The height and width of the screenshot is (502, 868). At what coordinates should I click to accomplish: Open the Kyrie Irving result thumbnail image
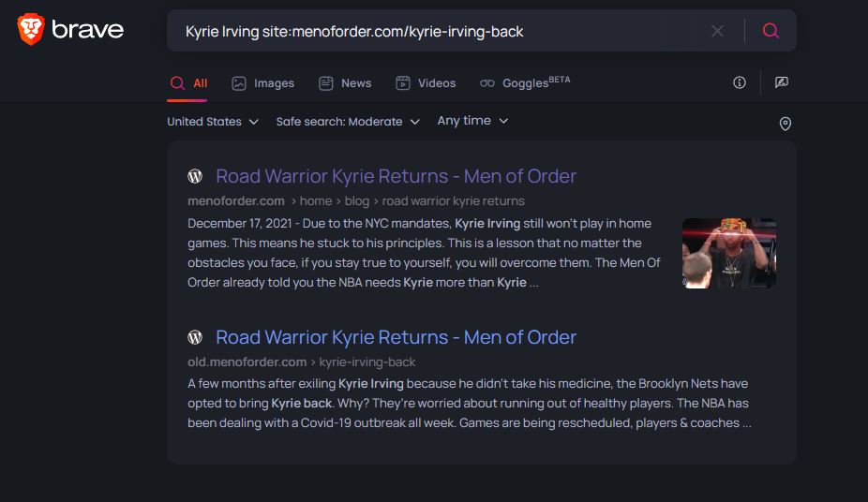728,253
